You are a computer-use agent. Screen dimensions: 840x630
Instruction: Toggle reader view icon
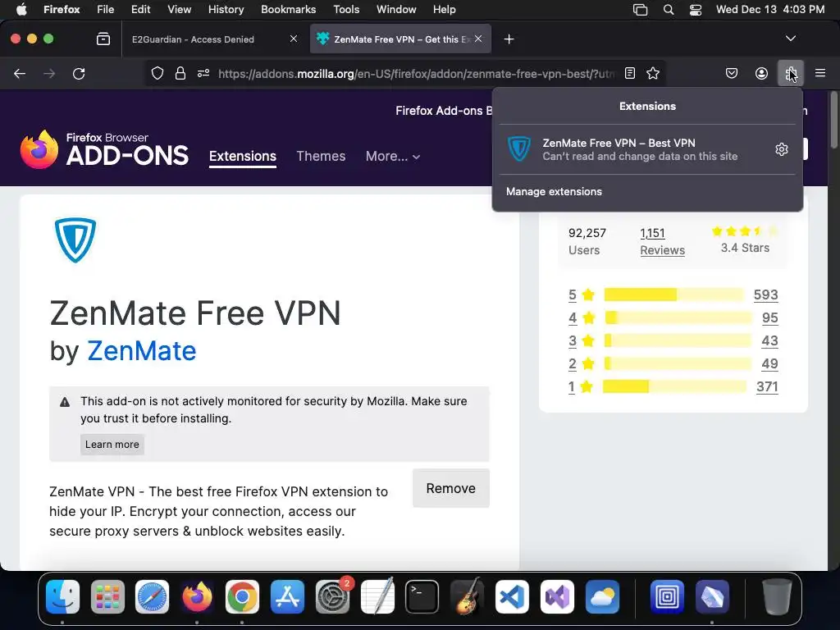630,73
